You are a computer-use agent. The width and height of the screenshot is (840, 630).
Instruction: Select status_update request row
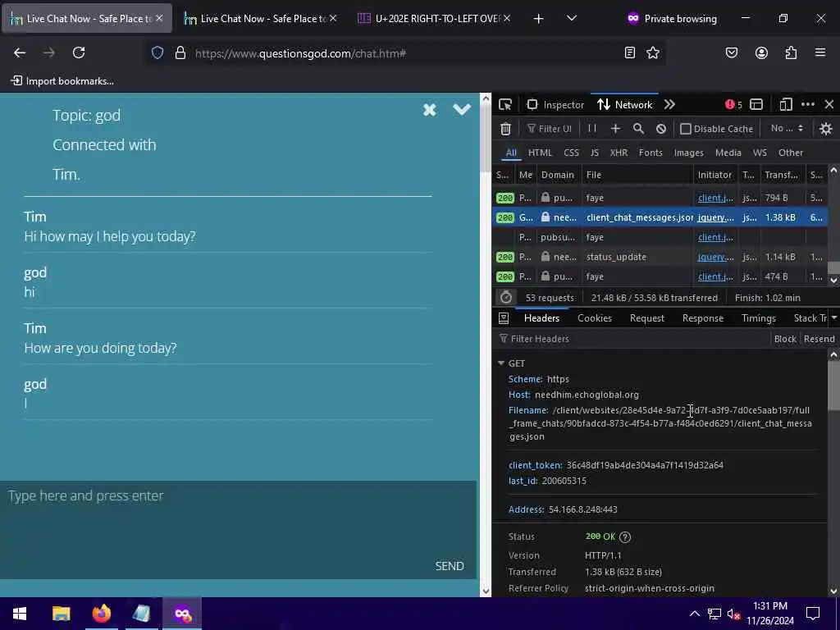[x=660, y=257]
